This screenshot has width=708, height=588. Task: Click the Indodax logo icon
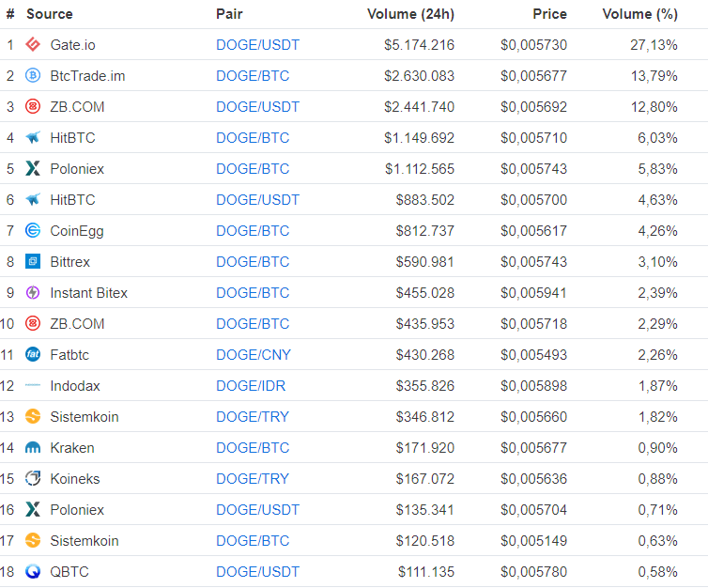point(33,385)
